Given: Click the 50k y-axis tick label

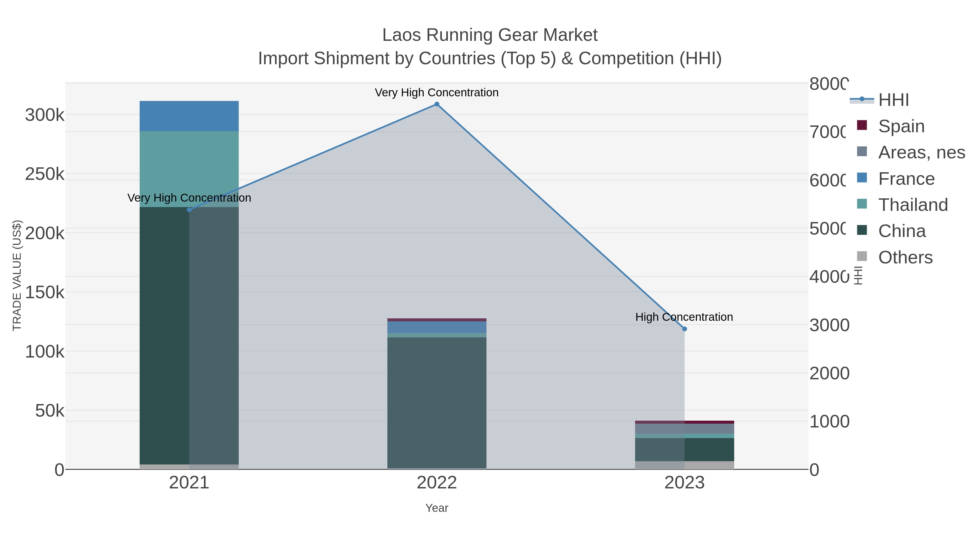Looking at the screenshot, I should 50,411.
